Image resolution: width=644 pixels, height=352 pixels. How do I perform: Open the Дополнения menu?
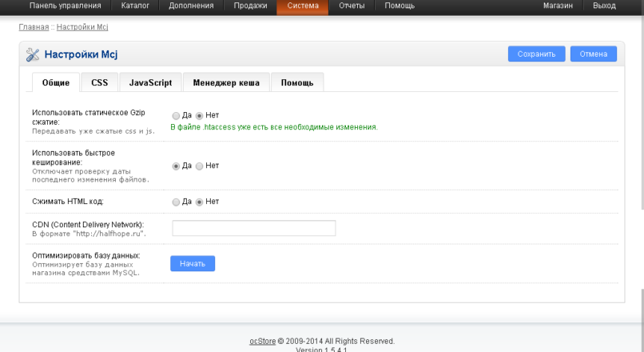pyautogui.click(x=192, y=6)
